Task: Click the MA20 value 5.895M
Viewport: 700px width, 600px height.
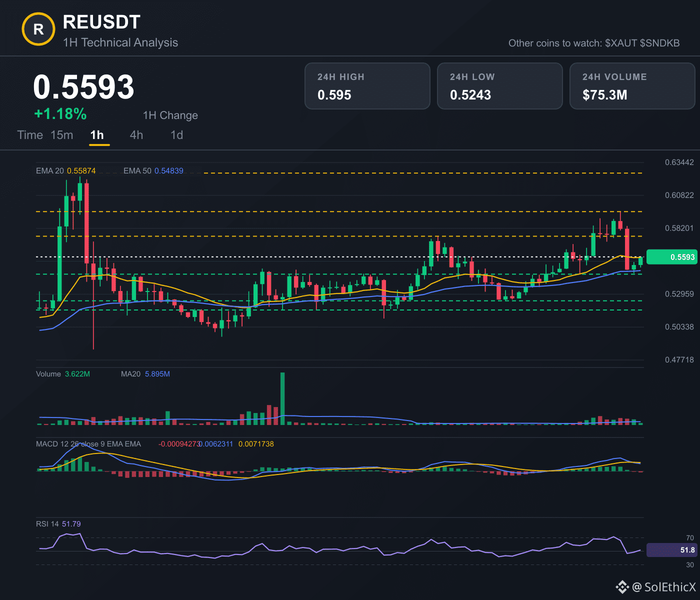Action: (x=157, y=374)
